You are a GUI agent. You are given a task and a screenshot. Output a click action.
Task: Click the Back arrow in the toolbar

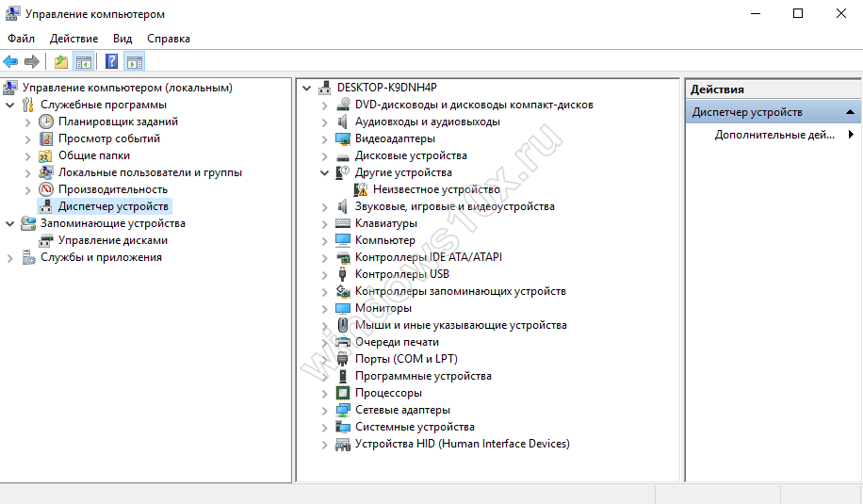click(10, 62)
